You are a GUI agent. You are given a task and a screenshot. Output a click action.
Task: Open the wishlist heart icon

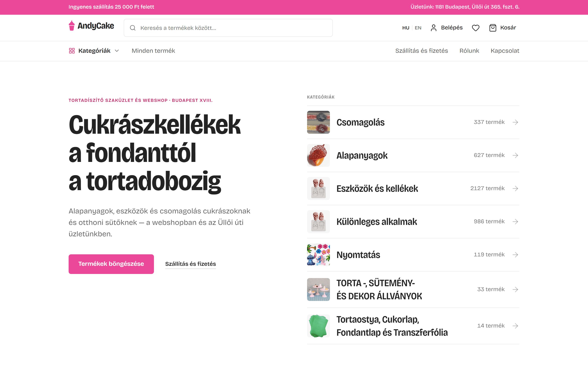[476, 28]
